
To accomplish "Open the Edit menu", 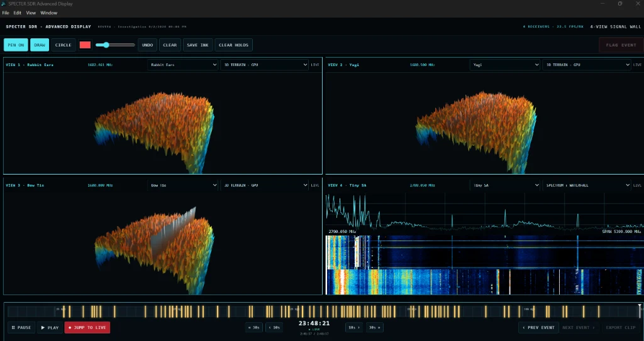I will tap(17, 13).
